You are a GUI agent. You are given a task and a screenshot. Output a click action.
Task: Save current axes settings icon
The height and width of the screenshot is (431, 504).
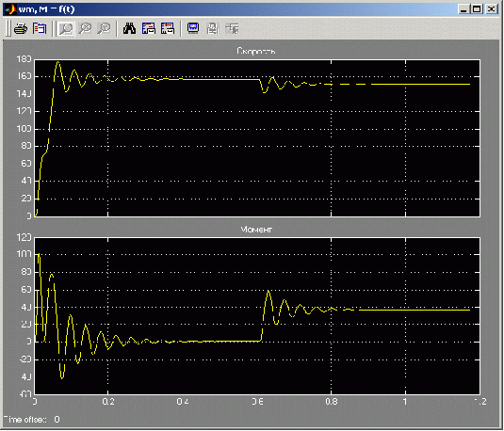point(149,29)
